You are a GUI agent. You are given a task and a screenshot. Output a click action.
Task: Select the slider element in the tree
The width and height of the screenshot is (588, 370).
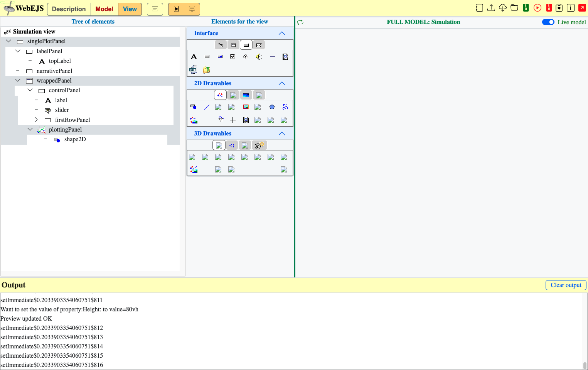62,110
